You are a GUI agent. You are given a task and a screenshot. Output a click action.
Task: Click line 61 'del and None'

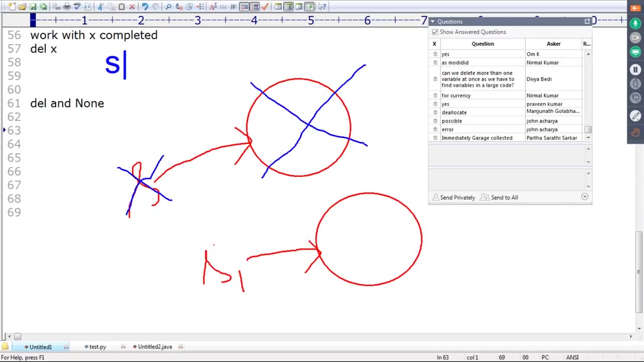coord(67,103)
